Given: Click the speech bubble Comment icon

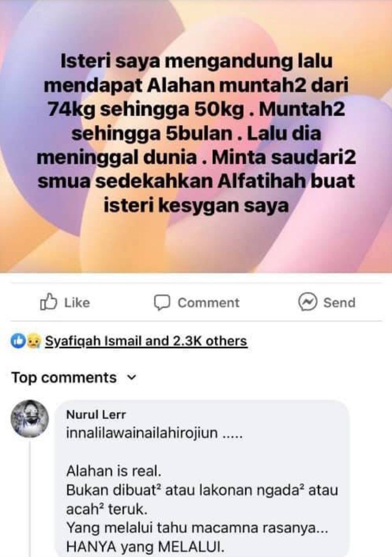Looking at the screenshot, I should point(162,302).
